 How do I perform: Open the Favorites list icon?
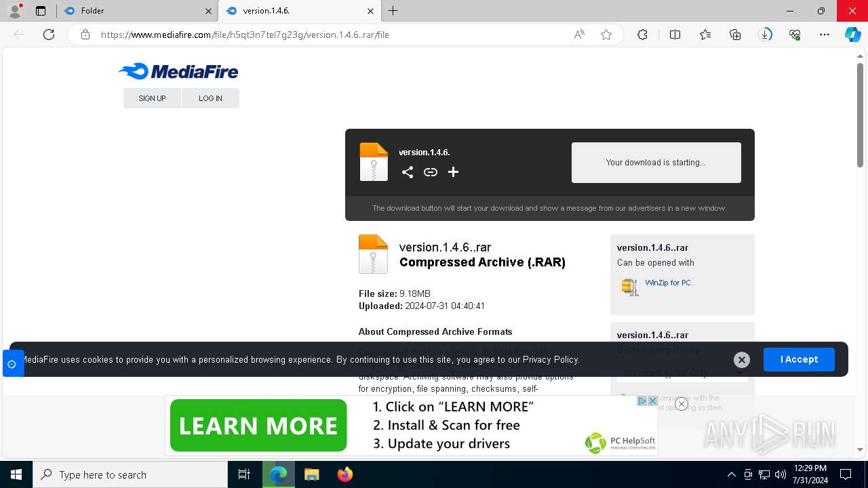[705, 35]
